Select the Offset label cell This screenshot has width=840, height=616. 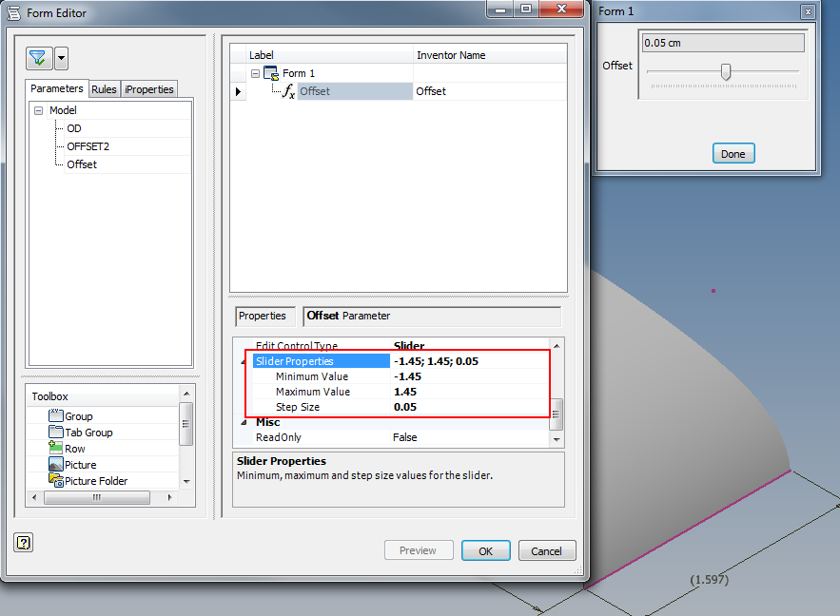click(x=355, y=91)
